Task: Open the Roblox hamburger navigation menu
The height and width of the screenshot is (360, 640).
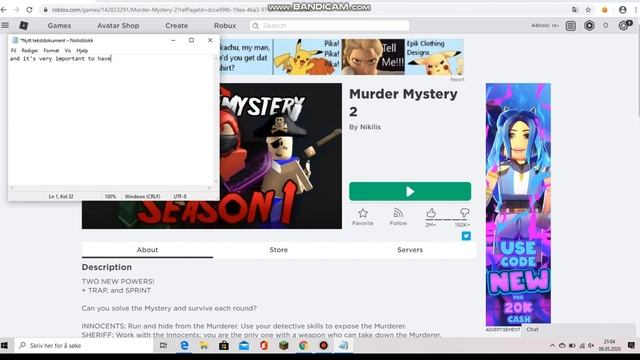Action: [5, 25]
